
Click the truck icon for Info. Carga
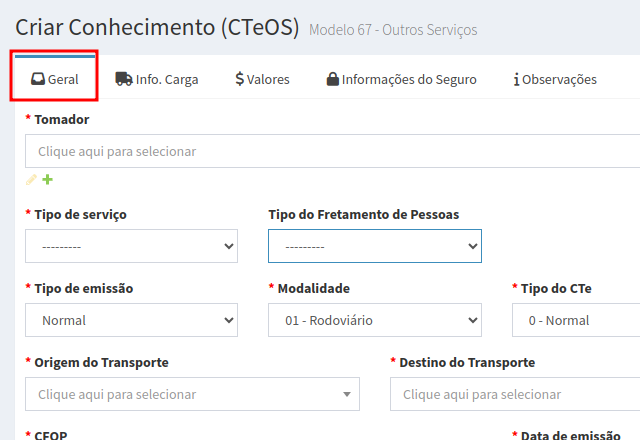pos(124,80)
